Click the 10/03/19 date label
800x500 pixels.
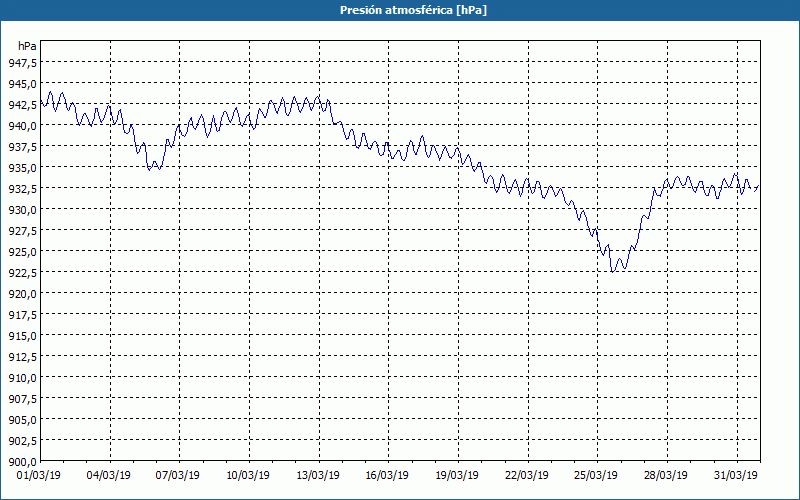point(249,475)
